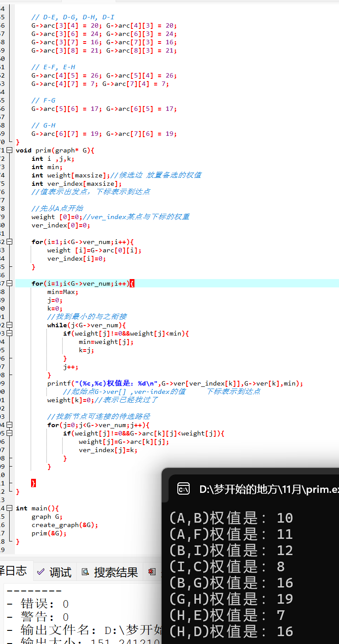
Task: Click the red closing brace of the for loop
Action: 33,483
